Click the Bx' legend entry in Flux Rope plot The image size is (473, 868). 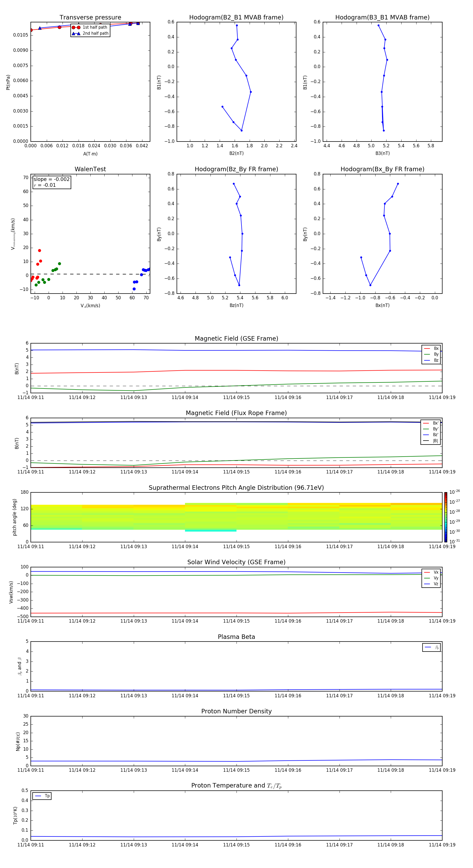click(431, 423)
